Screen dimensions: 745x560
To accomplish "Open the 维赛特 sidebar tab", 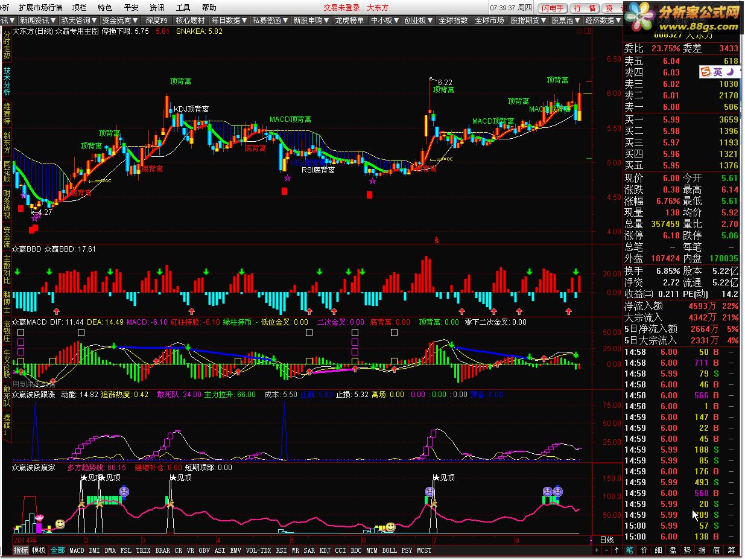I will click(7, 113).
